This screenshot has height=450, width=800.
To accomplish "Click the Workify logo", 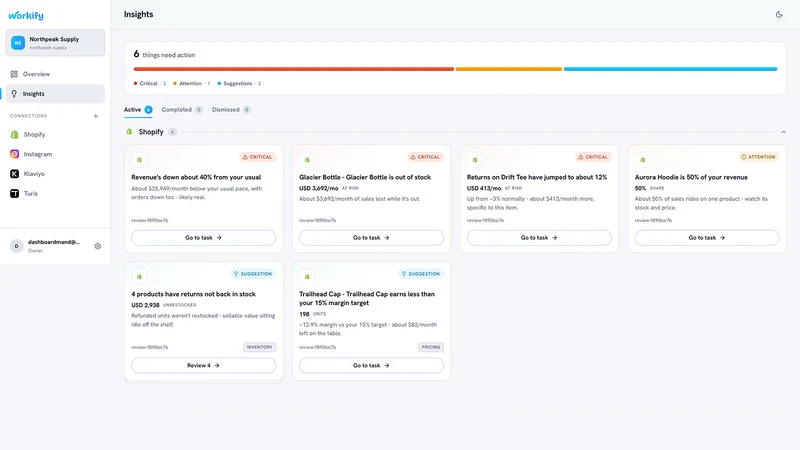I will 26,15.
